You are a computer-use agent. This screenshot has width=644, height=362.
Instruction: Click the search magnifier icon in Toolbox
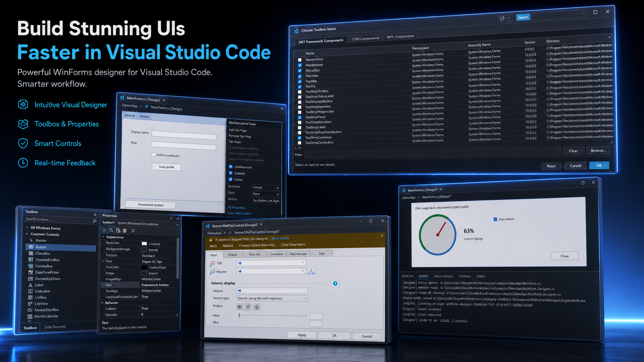coord(94,221)
